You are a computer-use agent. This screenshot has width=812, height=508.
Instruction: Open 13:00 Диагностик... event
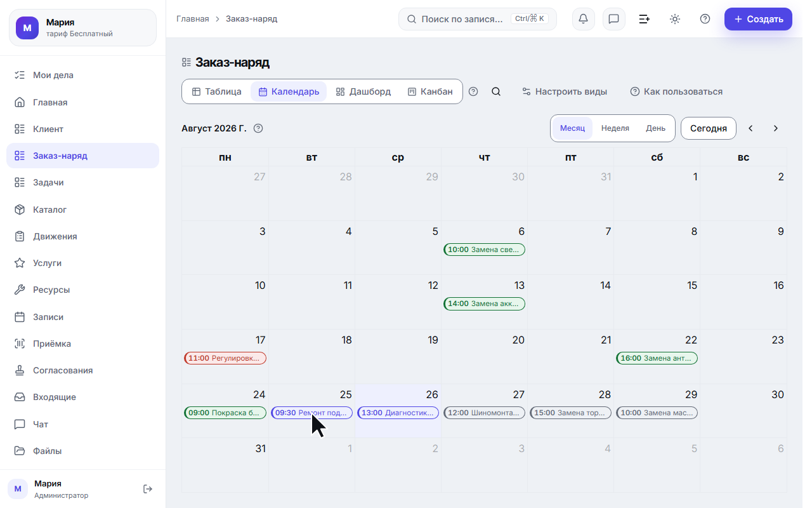(x=398, y=413)
